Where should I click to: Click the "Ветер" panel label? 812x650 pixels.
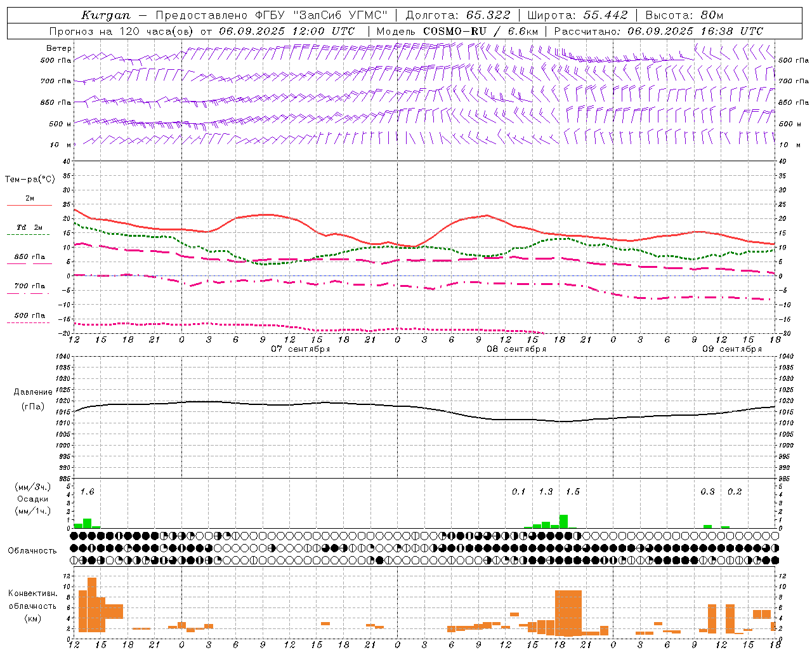[x=59, y=48]
